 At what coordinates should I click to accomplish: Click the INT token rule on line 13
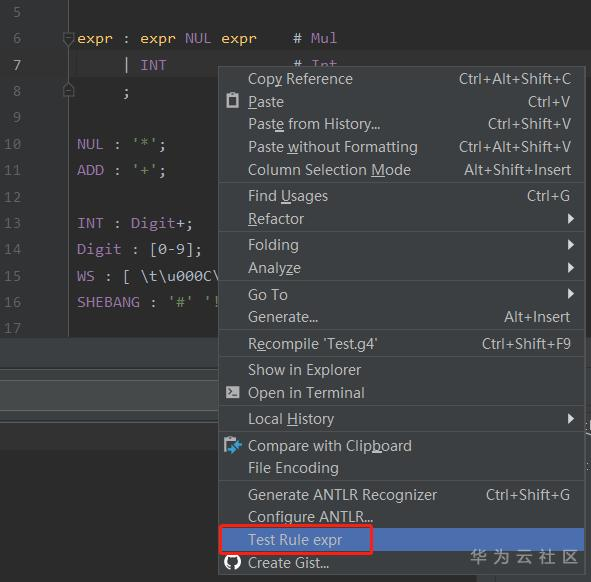(90, 223)
